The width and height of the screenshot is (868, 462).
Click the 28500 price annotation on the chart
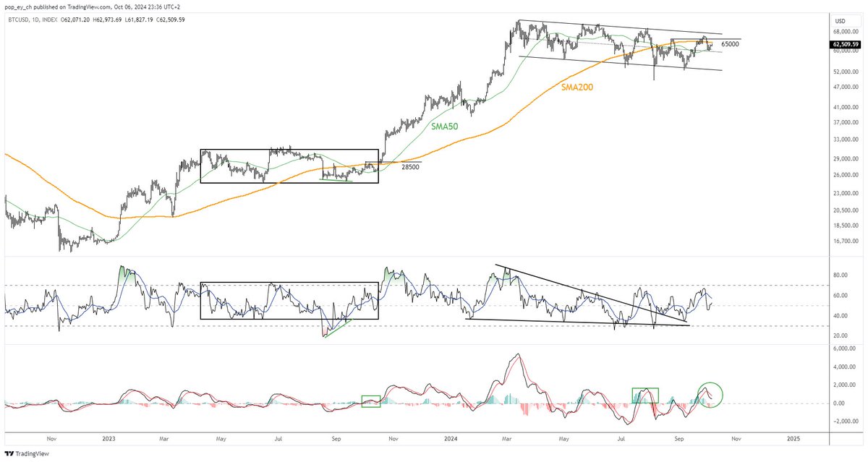coord(409,168)
